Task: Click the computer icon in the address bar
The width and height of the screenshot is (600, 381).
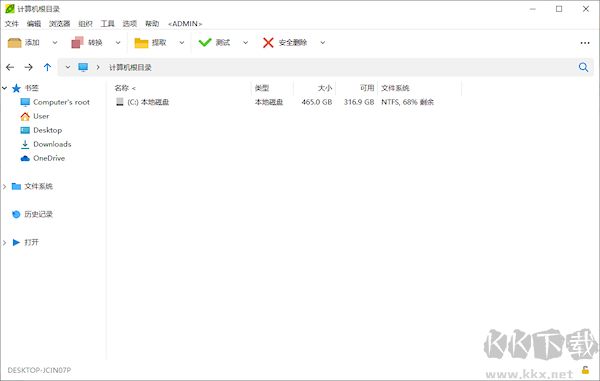Action: (83, 67)
